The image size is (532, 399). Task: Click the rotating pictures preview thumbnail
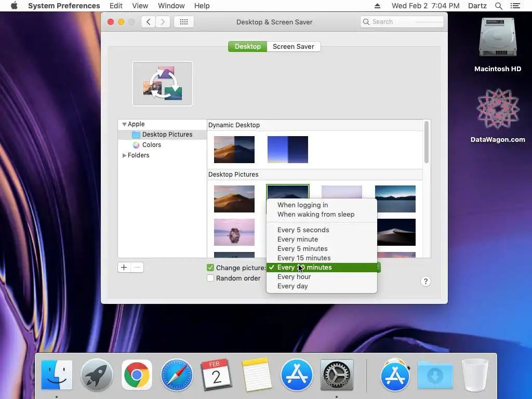tap(163, 84)
